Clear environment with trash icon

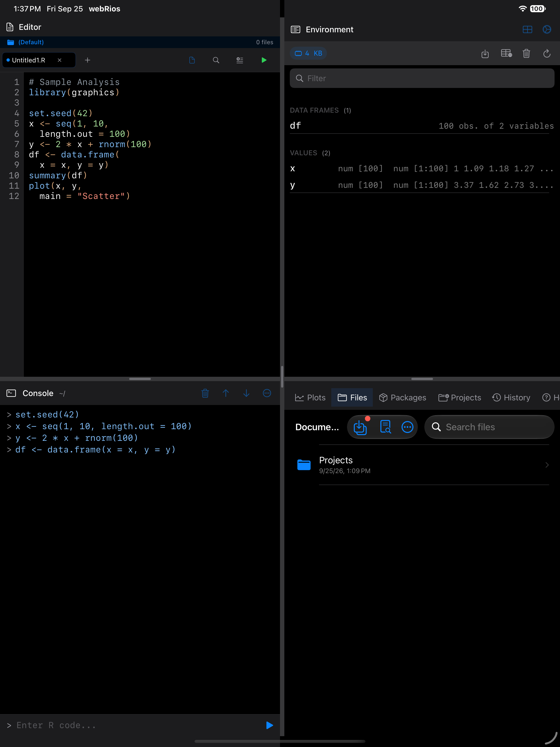point(526,53)
